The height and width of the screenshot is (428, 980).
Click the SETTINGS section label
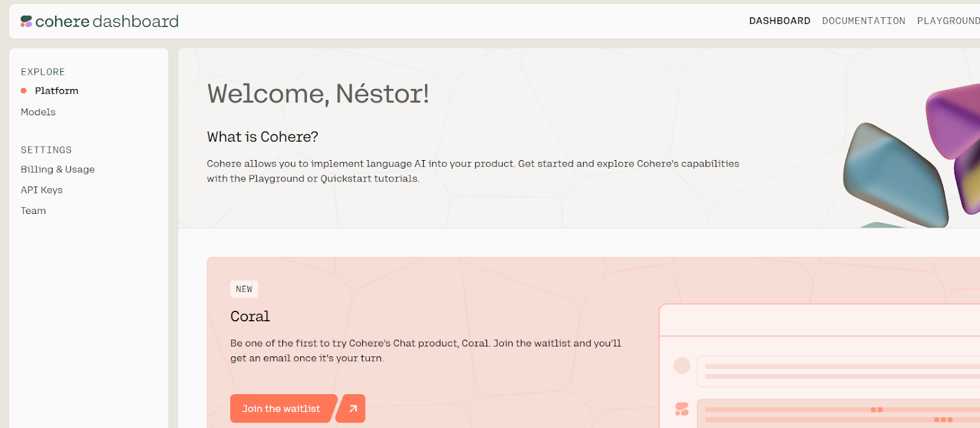46,150
